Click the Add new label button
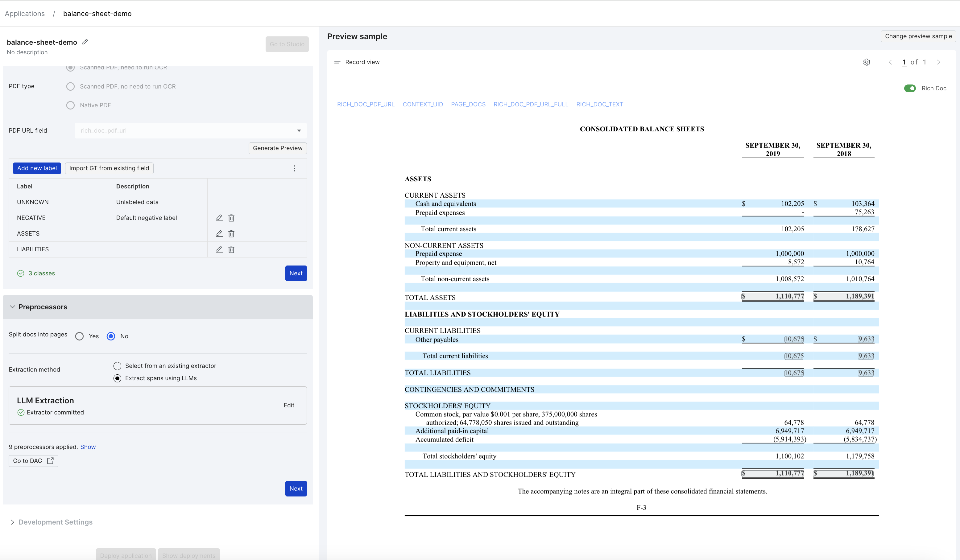 [37, 168]
